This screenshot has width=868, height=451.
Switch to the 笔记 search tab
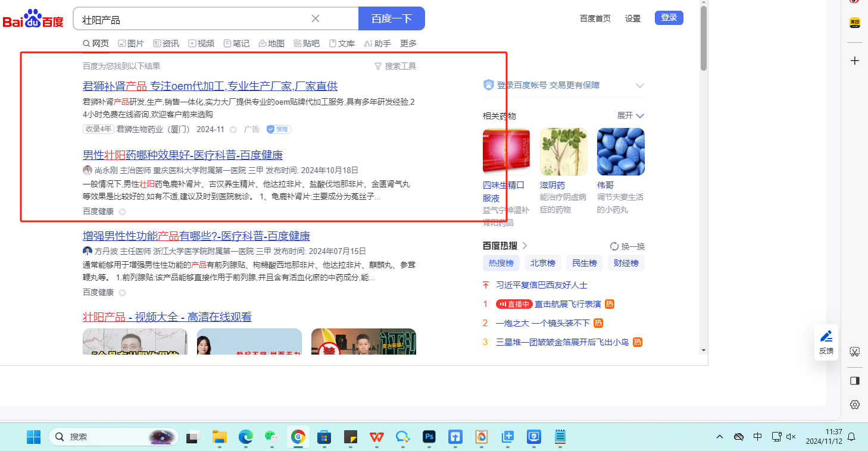(x=236, y=43)
